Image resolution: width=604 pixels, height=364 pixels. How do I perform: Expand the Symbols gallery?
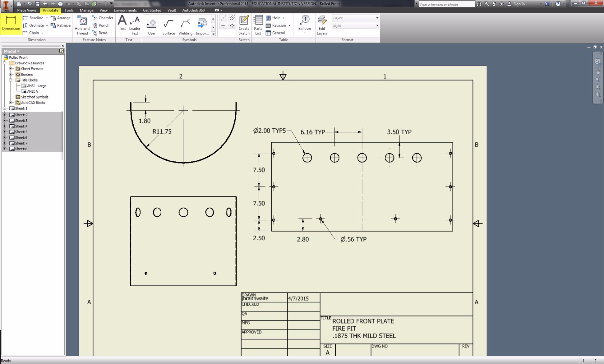(213, 34)
